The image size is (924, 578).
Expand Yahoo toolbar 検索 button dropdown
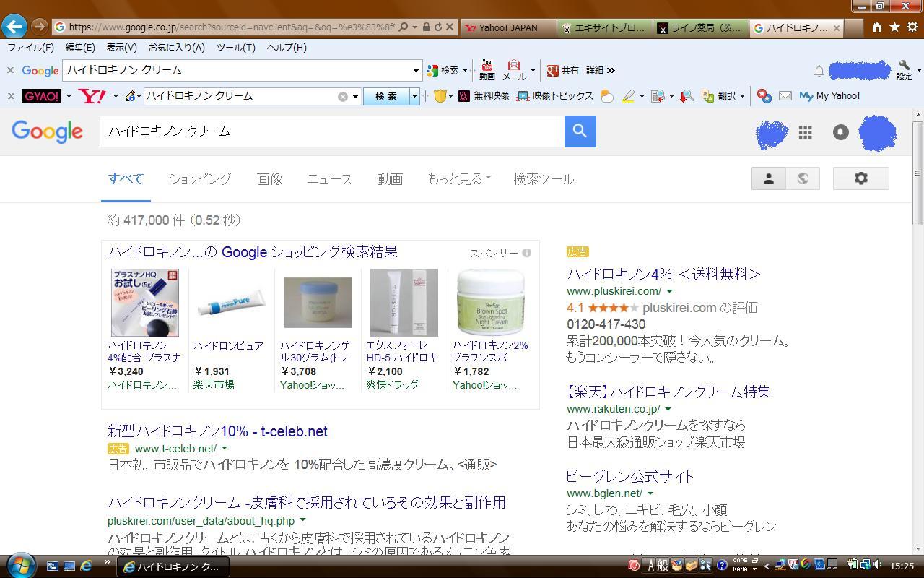pyautogui.click(x=414, y=96)
